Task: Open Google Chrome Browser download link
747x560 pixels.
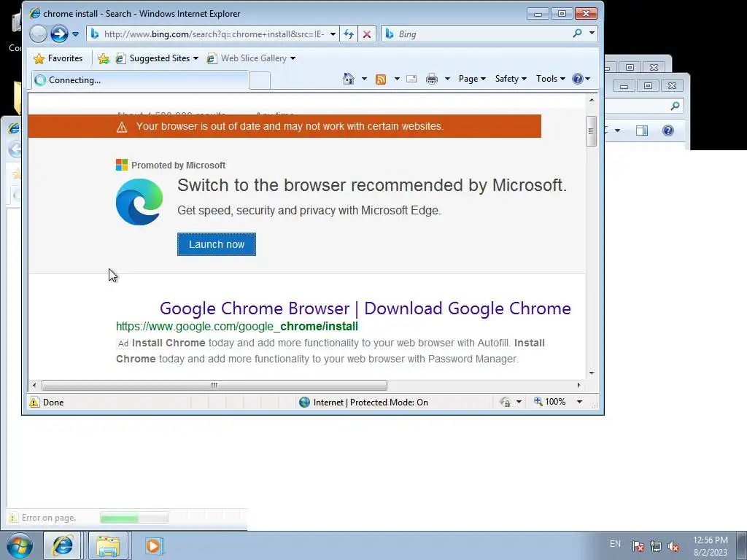Action: (x=365, y=308)
